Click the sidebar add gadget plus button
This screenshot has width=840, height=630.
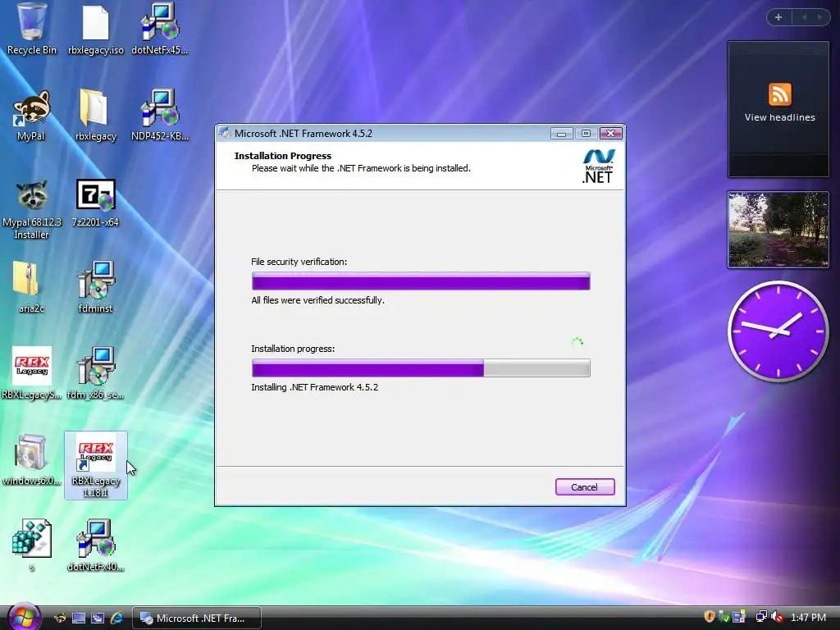778,17
